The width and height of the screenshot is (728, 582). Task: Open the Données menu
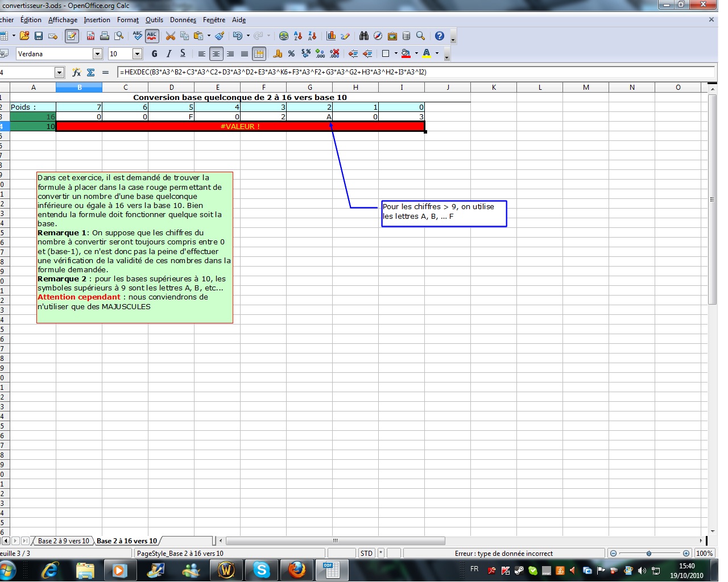click(183, 20)
